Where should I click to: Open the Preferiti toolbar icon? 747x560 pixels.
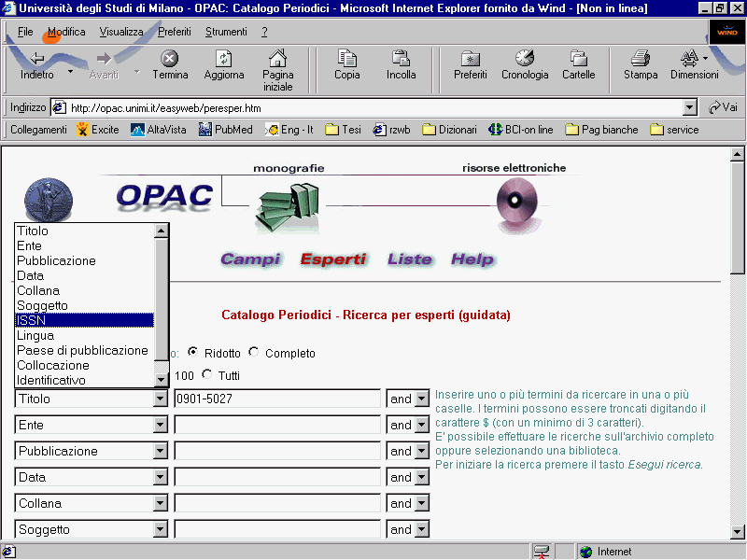pos(470,59)
